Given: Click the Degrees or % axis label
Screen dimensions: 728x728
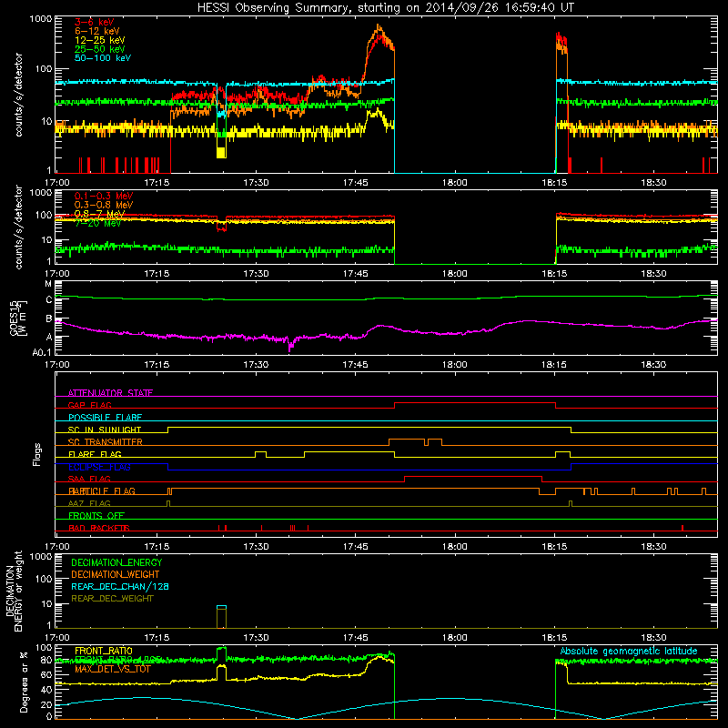Looking at the screenshot, I should click(23, 682).
